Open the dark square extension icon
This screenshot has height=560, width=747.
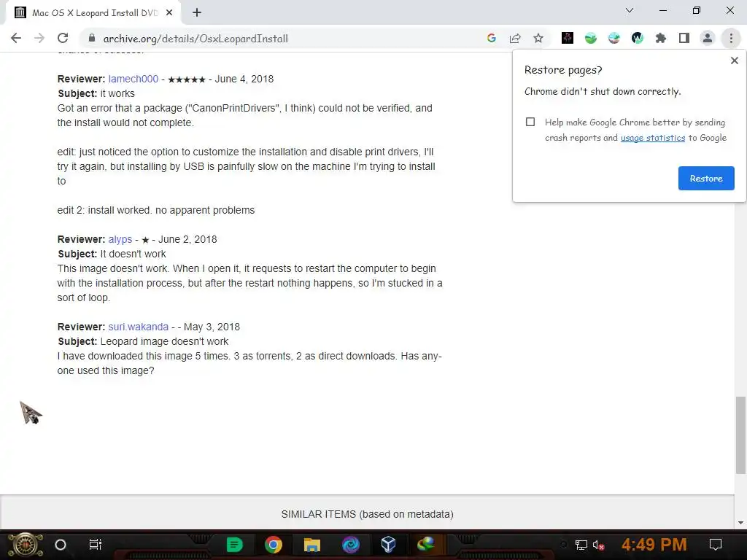(x=567, y=38)
